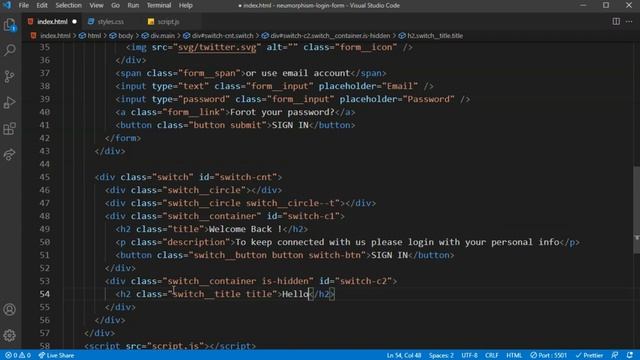
Task: Click the Prettier status bar item
Action: [x=589, y=355]
